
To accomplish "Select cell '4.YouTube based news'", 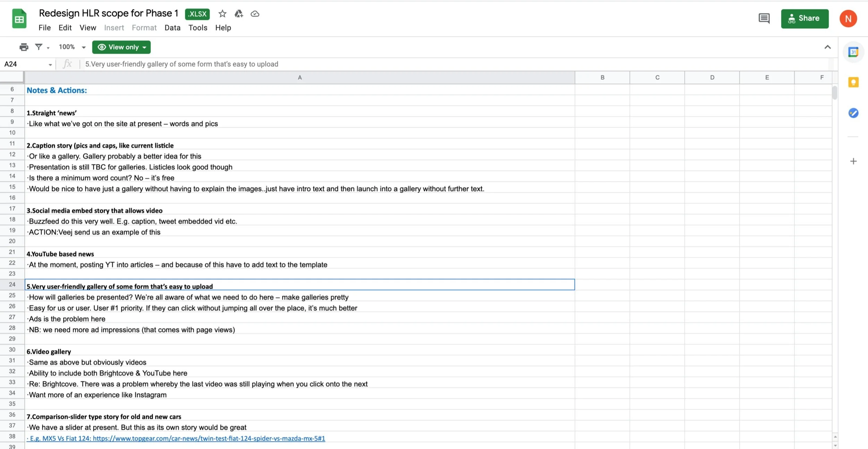I will point(300,252).
